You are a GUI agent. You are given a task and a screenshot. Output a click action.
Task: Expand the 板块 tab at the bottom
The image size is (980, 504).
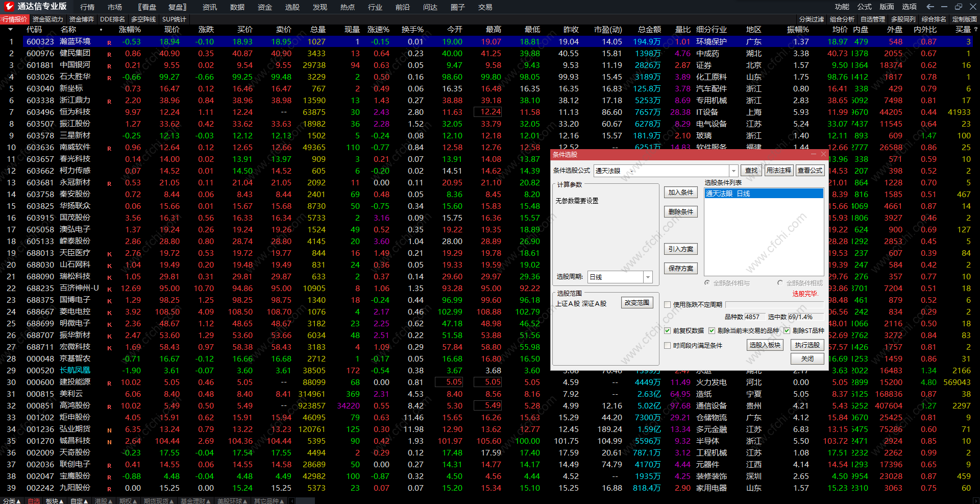pos(55,501)
